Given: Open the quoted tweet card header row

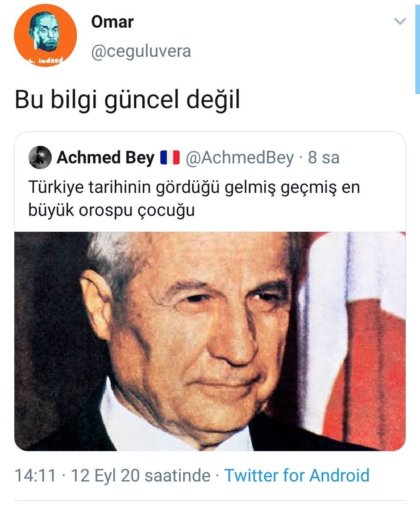Looking at the screenshot, I should point(210,158).
